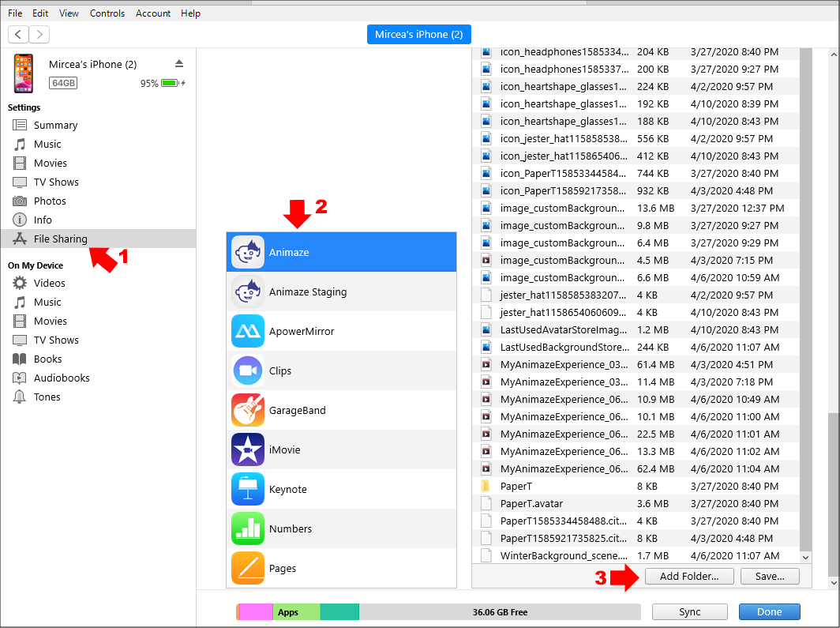The width and height of the screenshot is (840, 628).
Task: Open Tones bell icon in sidebar
Action: pos(20,397)
